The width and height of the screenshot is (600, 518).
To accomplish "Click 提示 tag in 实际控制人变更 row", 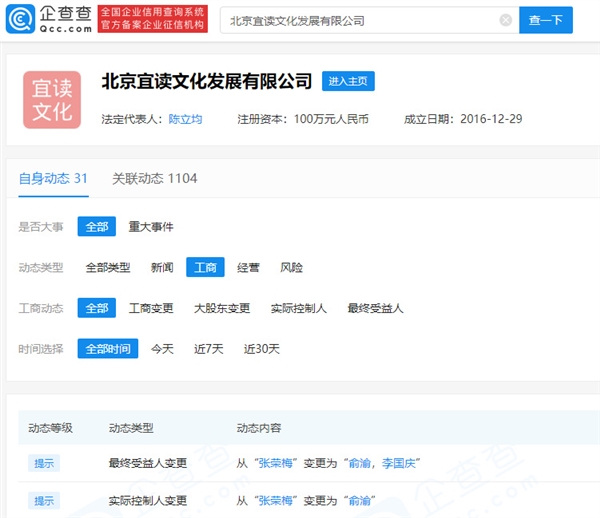I will click(x=44, y=500).
